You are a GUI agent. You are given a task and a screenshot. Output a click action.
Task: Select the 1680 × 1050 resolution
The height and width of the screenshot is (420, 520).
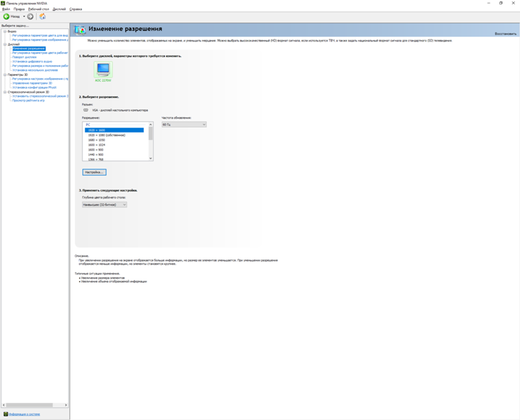[x=96, y=140]
